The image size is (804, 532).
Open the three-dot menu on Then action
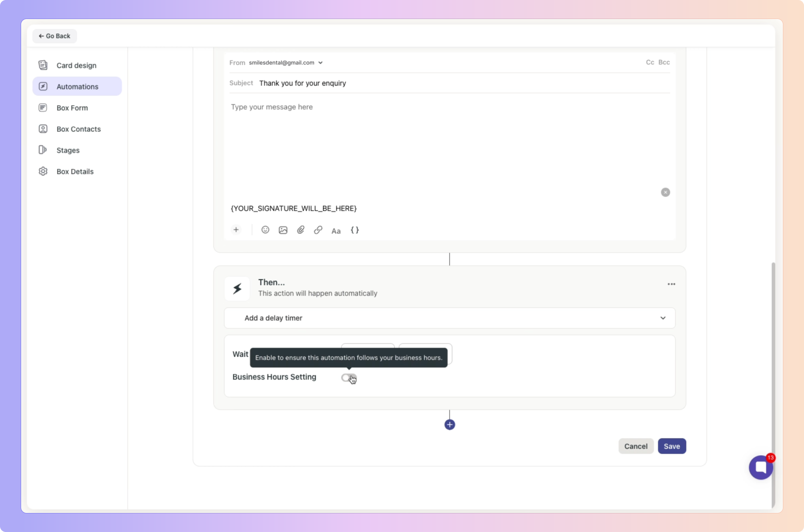(x=671, y=284)
